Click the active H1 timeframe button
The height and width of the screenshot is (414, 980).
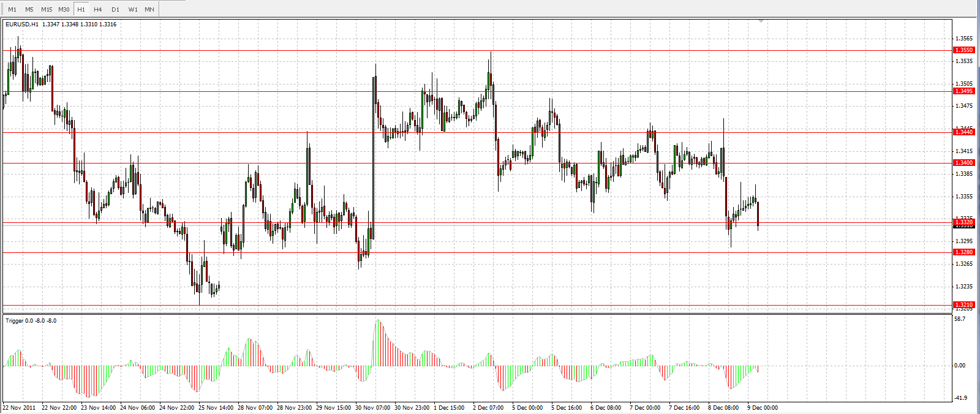pos(81,9)
